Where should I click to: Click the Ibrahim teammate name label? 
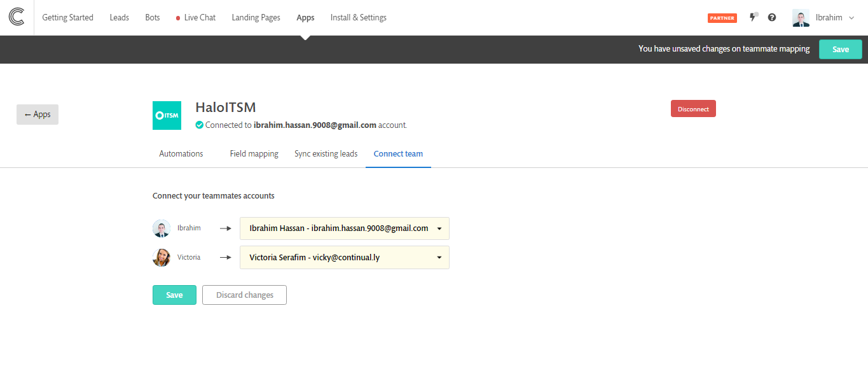click(x=189, y=228)
